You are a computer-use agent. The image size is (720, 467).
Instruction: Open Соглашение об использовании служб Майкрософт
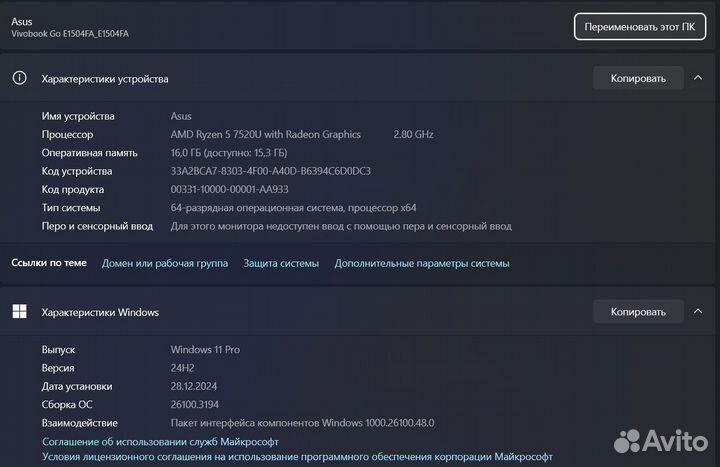coord(160,442)
